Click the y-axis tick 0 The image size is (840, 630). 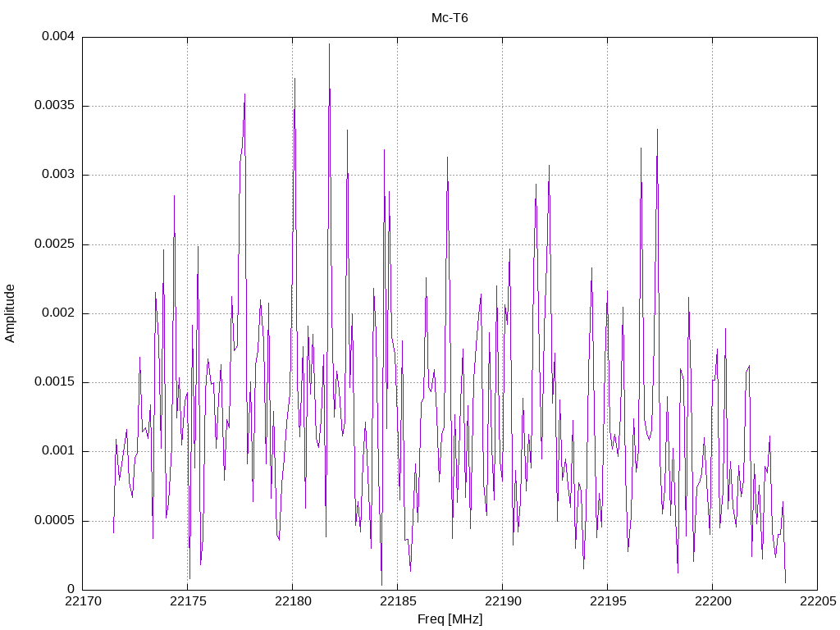(x=71, y=589)
